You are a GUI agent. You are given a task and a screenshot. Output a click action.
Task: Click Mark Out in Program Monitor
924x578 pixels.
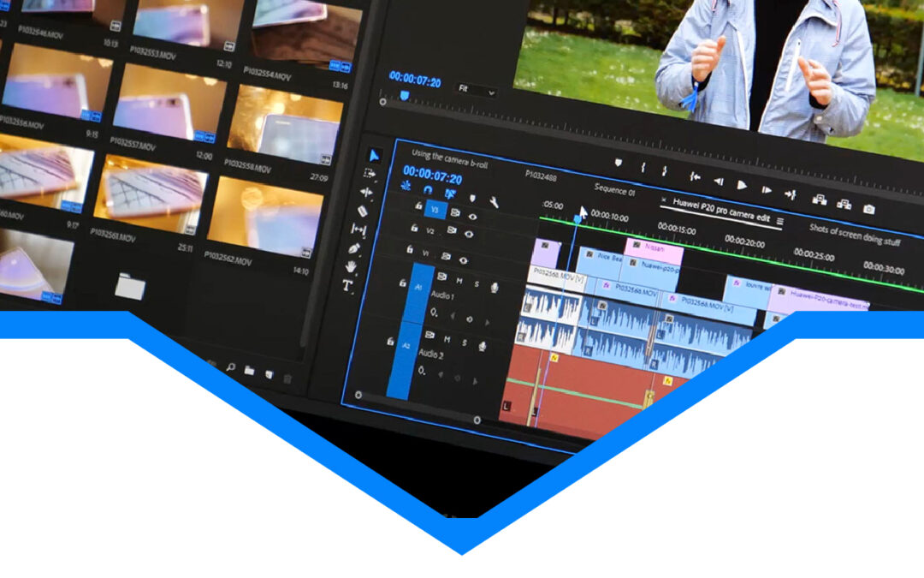click(664, 171)
